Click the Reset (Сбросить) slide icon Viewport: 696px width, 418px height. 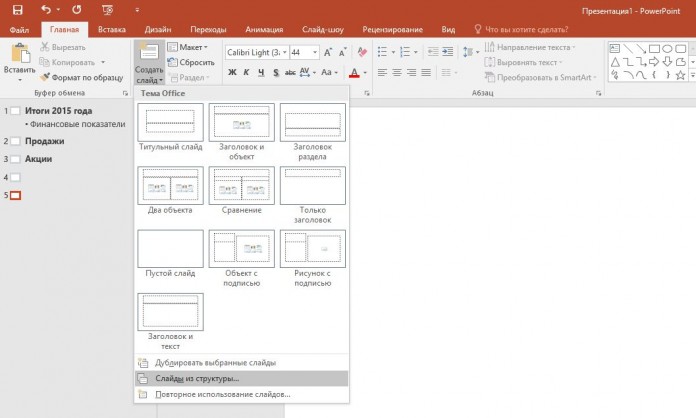[x=173, y=62]
